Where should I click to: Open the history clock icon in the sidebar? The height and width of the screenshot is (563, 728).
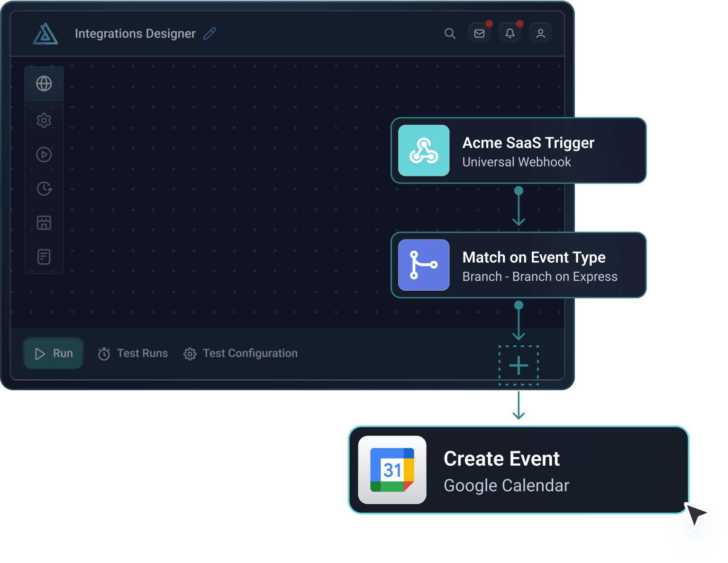click(x=44, y=189)
